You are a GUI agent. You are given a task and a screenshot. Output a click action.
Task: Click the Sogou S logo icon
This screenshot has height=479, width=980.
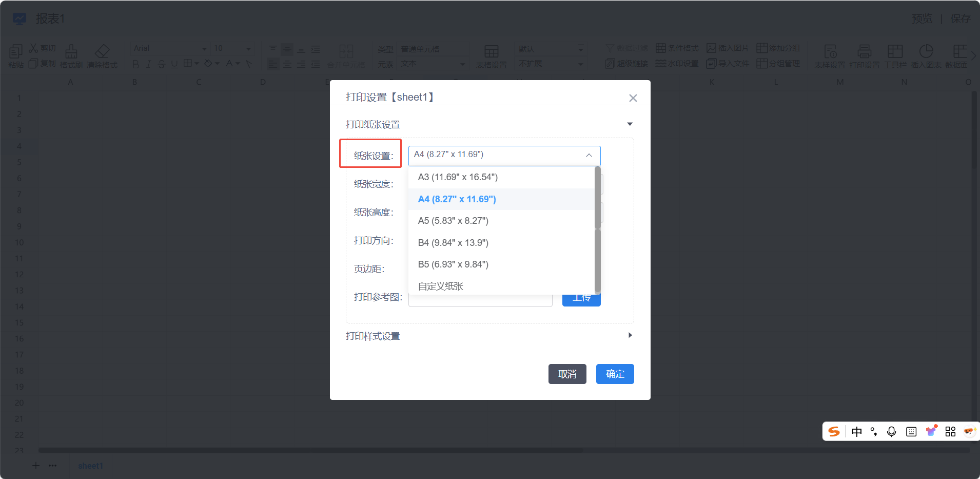(x=834, y=432)
